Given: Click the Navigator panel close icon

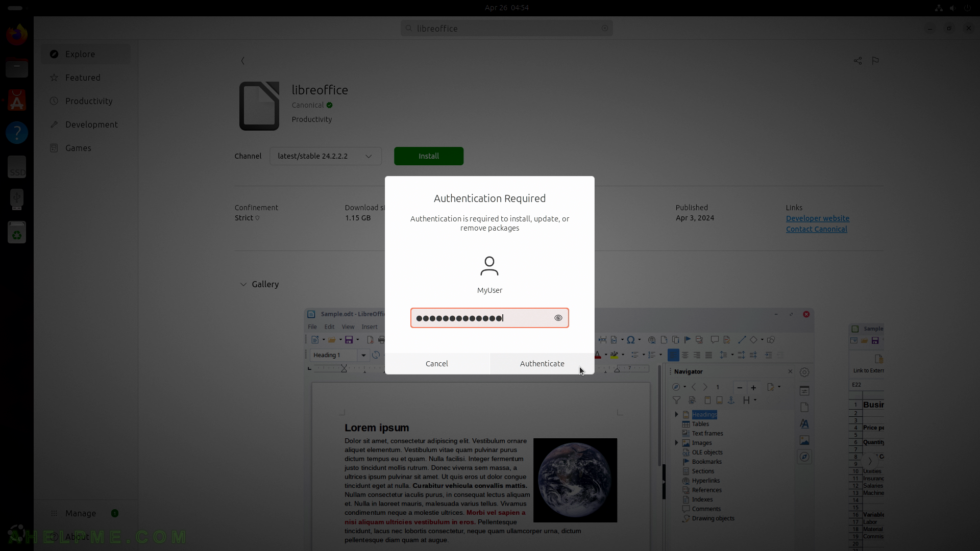Looking at the screenshot, I should tap(790, 371).
